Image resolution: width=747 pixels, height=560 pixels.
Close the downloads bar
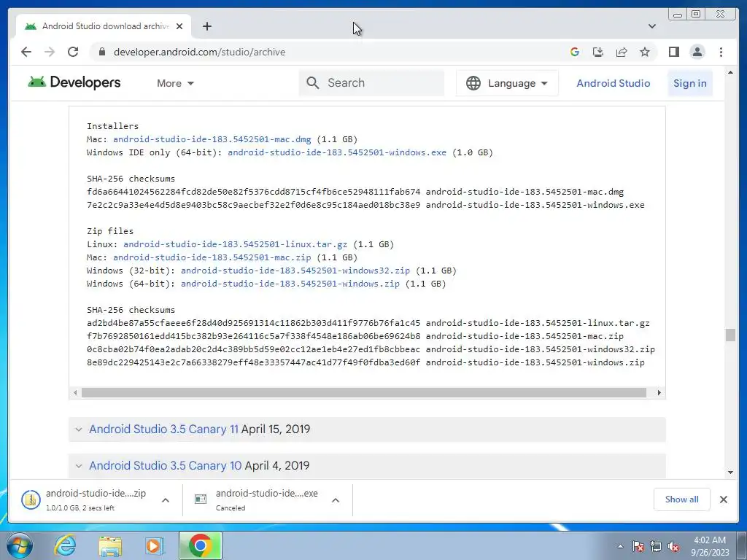point(723,499)
